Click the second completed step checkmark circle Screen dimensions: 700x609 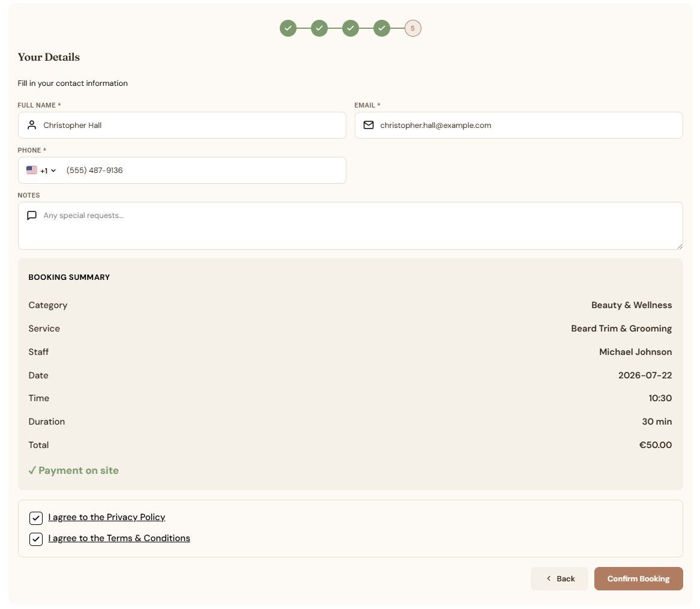pos(319,28)
